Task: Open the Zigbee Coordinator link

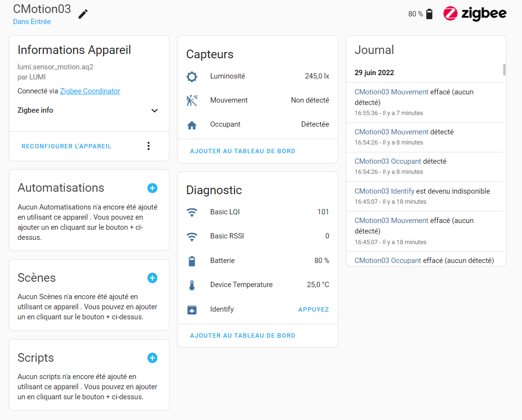Action: click(x=90, y=91)
